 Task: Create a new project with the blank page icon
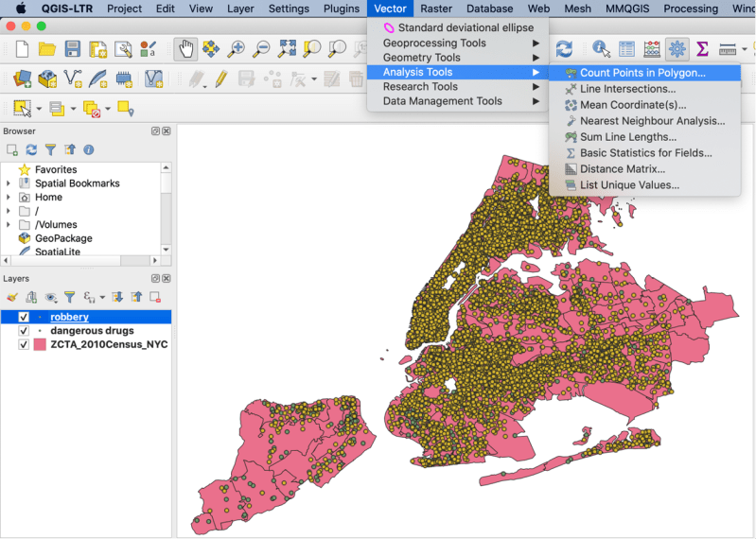pyautogui.click(x=22, y=49)
